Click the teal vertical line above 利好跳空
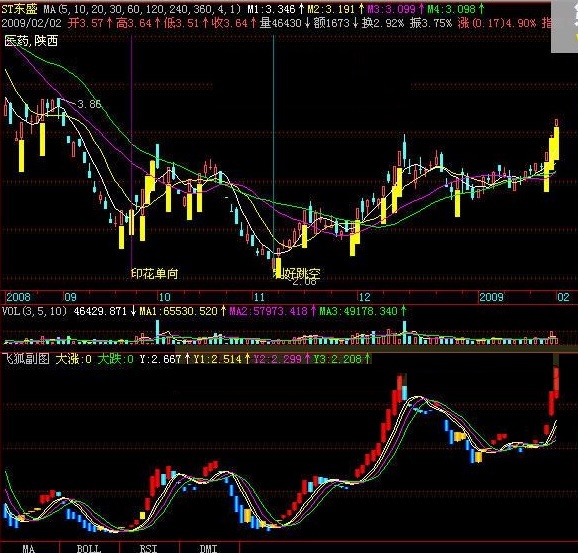578x553 pixels. pos(274,147)
